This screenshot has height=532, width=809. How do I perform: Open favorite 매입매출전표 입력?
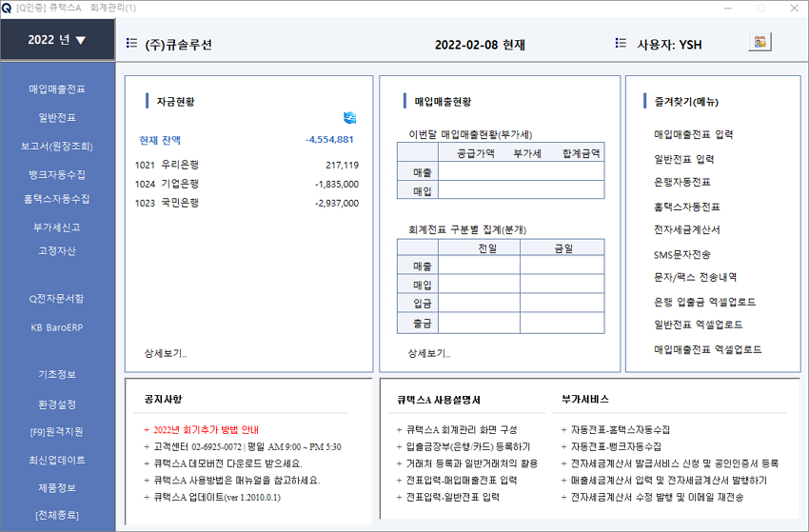(694, 135)
